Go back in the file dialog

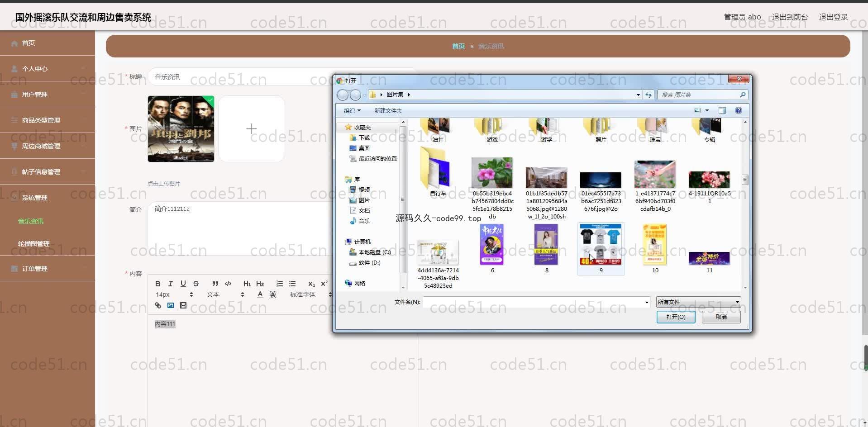tap(343, 95)
